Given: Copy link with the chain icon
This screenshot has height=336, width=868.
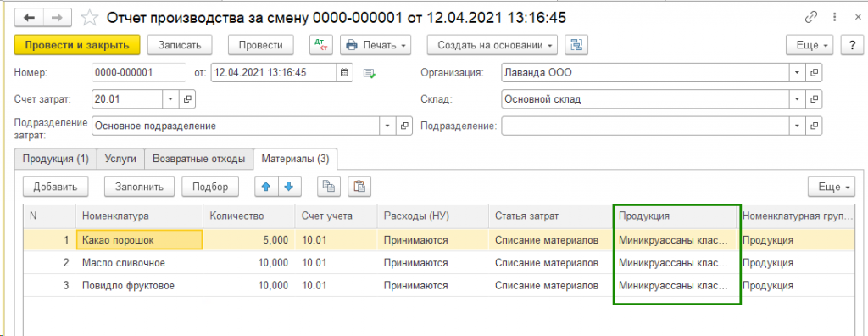Looking at the screenshot, I should tap(811, 18).
